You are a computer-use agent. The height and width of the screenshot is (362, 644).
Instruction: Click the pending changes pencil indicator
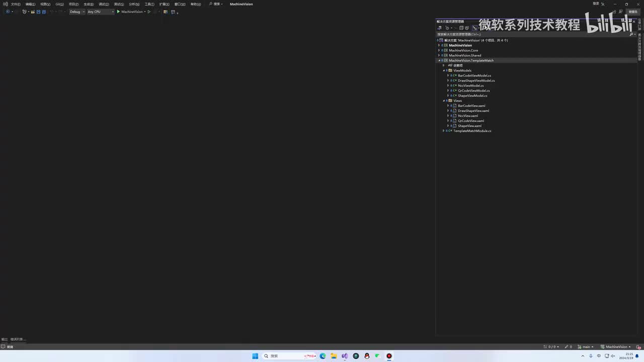(x=569, y=347)
